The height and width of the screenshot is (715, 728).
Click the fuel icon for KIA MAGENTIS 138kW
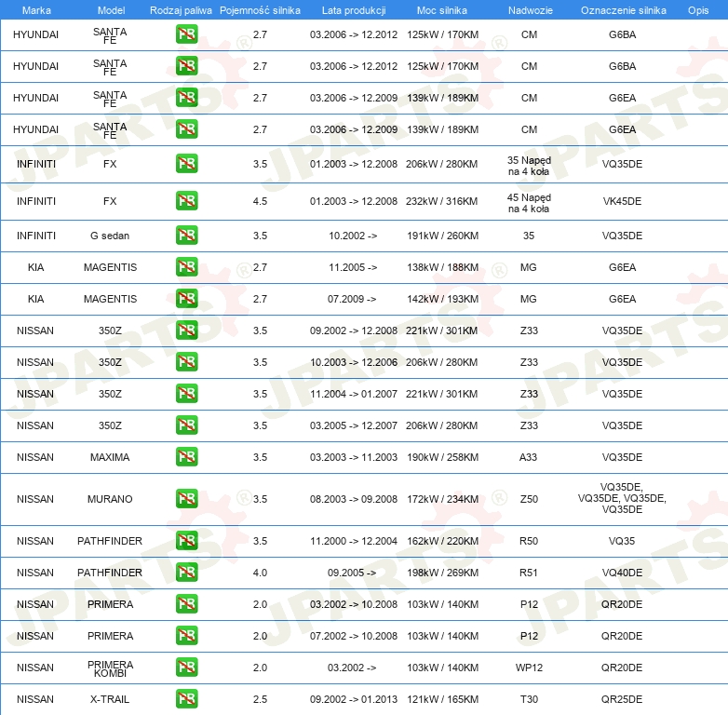pos(186,267)
